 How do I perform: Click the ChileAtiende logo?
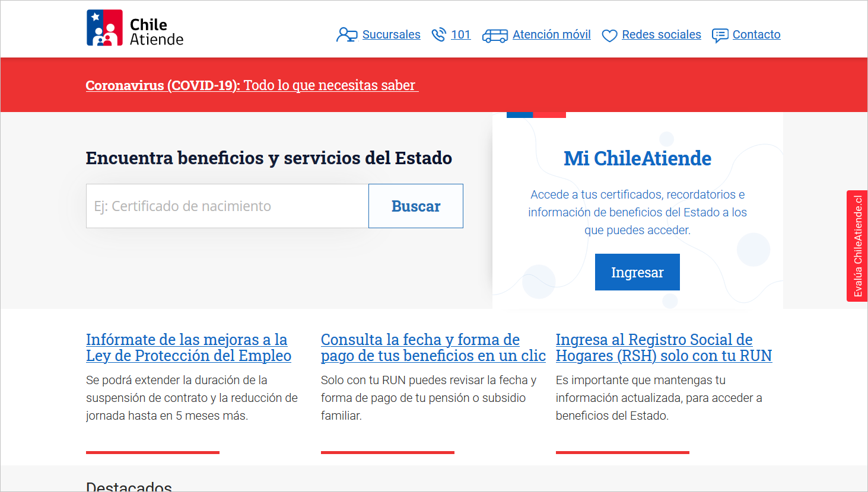135,28
